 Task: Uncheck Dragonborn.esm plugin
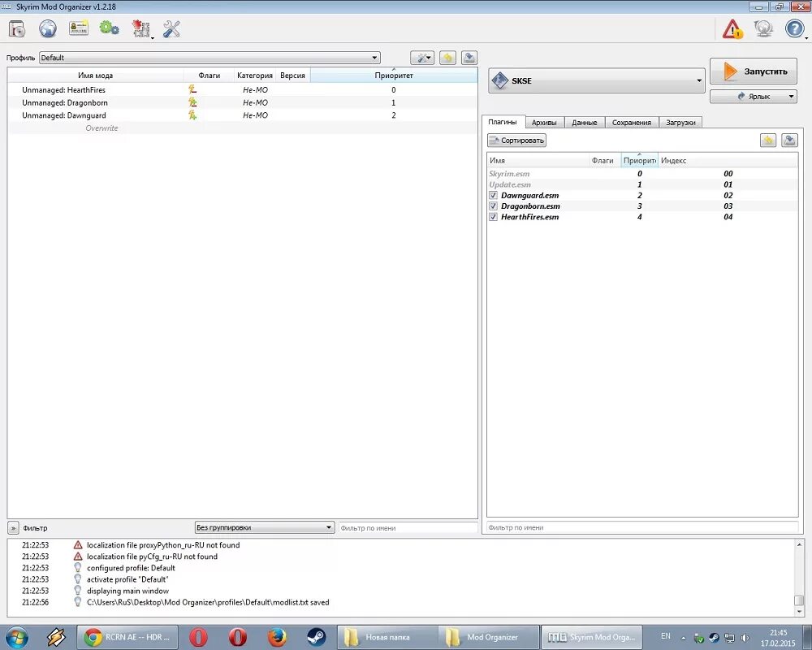tap(493, 206)
